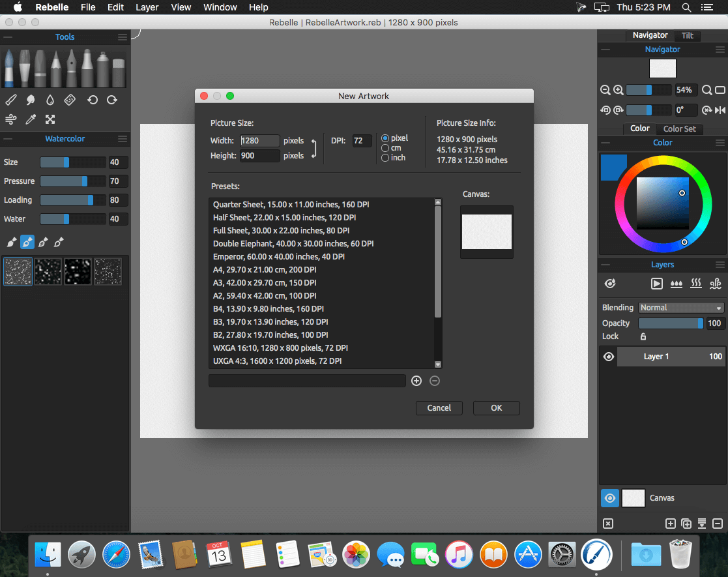Click the Undo arrow in Tools
This screenshot has width=728, height=577.
(x=93, y=100)
